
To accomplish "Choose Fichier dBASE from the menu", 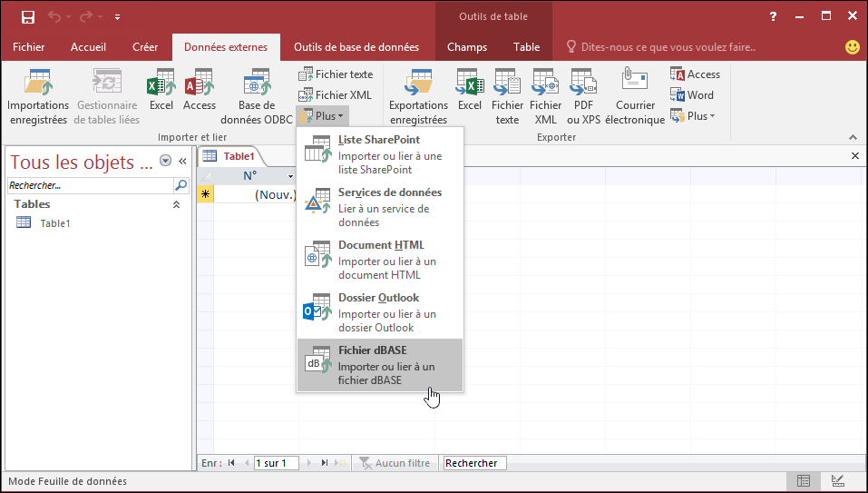I will click(x=380, y=365).
